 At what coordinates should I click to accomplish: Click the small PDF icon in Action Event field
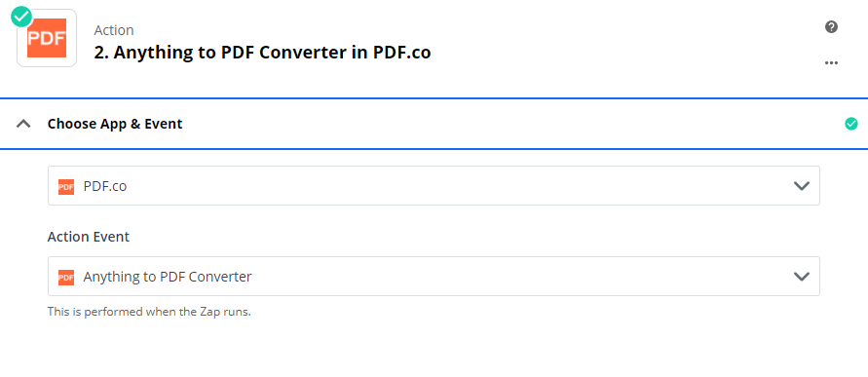click(x=66, y=277)
